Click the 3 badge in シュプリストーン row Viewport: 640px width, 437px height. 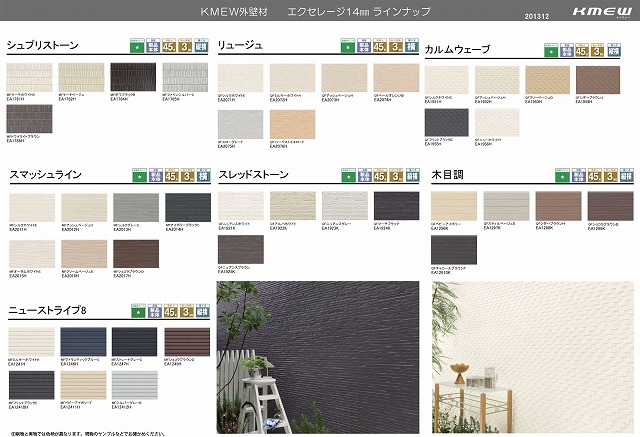[x=185, y=46]
